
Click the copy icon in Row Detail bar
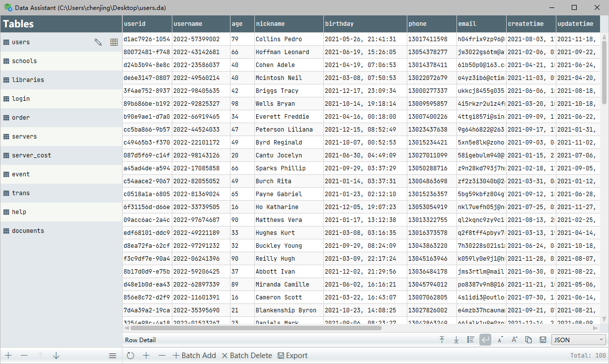click(x=529, y=340)
